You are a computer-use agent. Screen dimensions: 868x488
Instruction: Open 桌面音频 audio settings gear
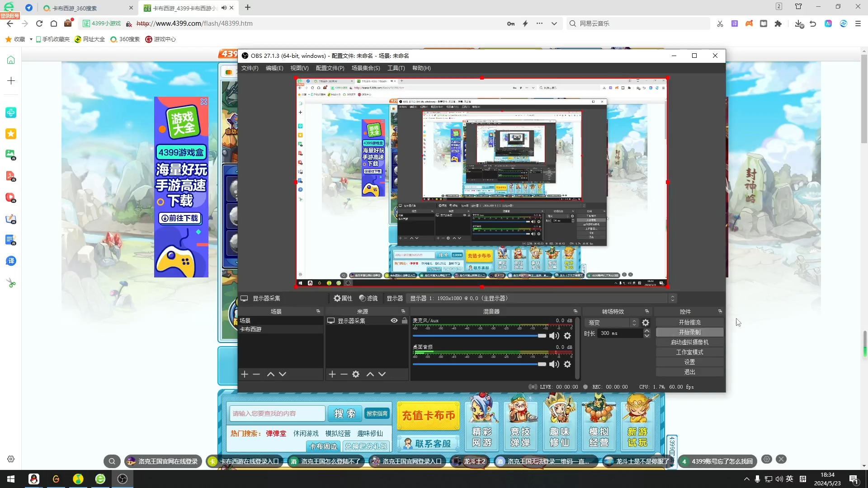click(567, 364)
